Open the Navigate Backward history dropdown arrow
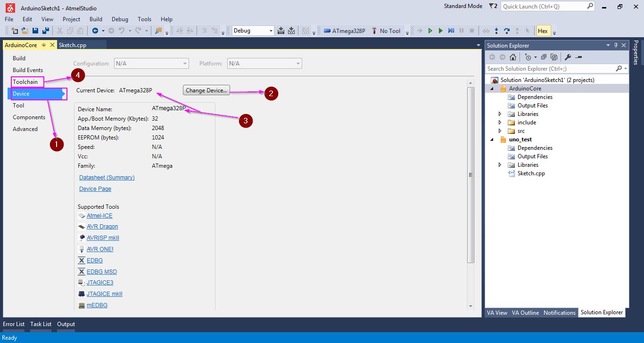This screenshot has height=343, width=644. point(102,31)
